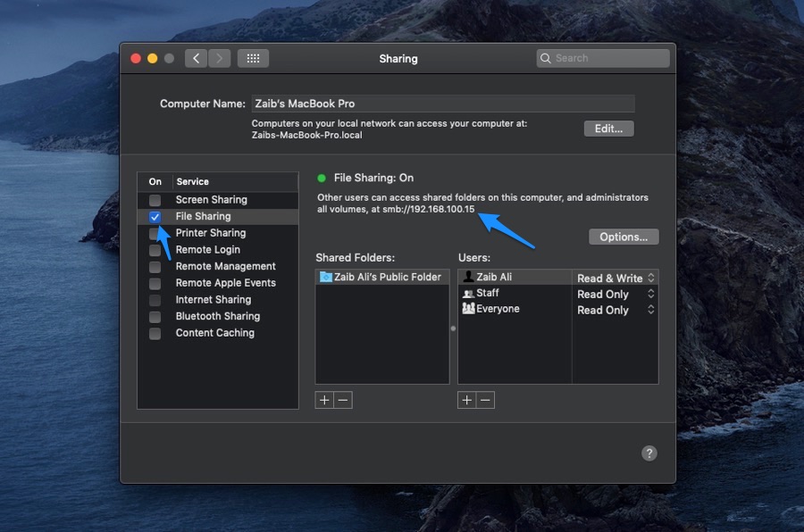This screenshot has height=532, width=804.
Task: Click the Everyone group icon
Action: tap(468, 309)
